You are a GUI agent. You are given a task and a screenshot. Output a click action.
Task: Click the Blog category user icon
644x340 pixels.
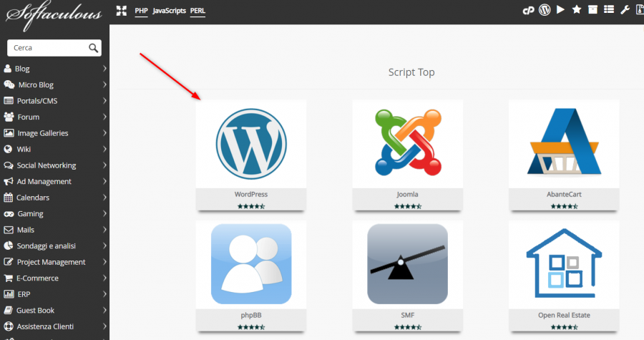coord(7,69)
